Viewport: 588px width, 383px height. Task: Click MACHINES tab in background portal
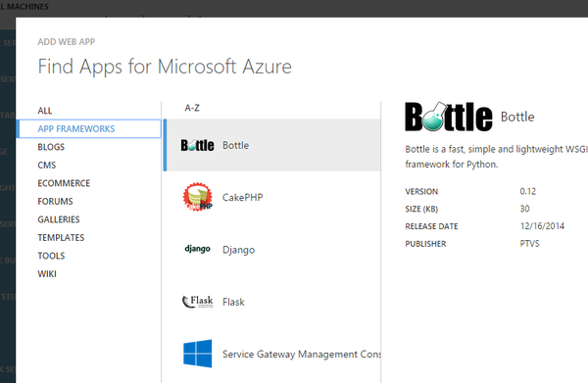(27, 7)
